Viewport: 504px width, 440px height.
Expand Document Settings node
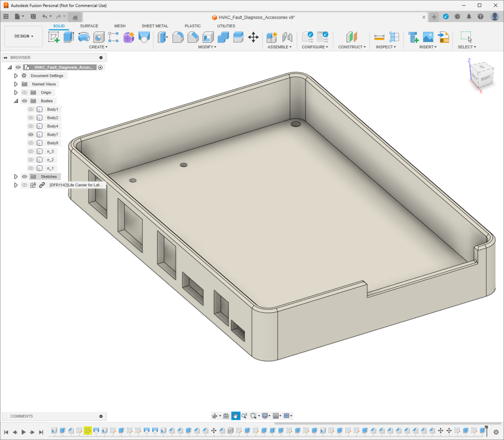click(x=16, y=76)
